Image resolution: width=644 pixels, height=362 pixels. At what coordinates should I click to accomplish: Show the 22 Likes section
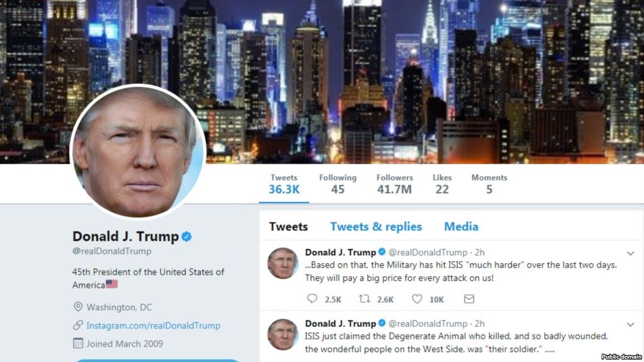pyautogui.click(x=442, y=184)
